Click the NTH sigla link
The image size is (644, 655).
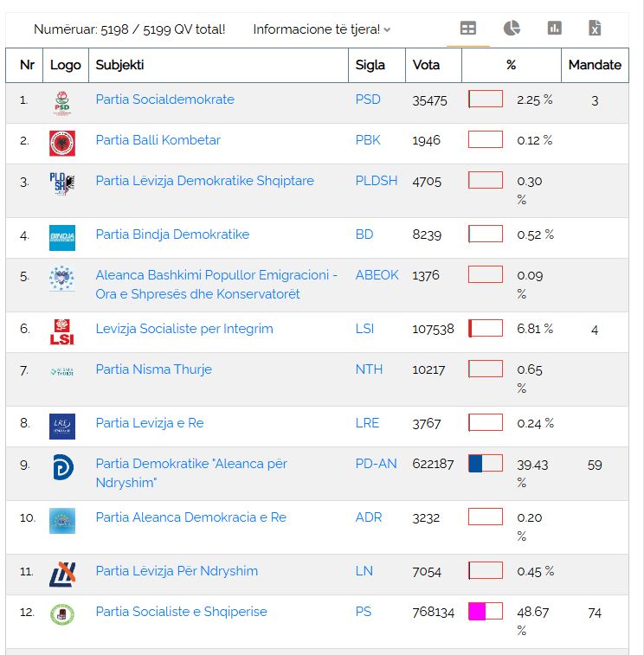click(369, 369)
